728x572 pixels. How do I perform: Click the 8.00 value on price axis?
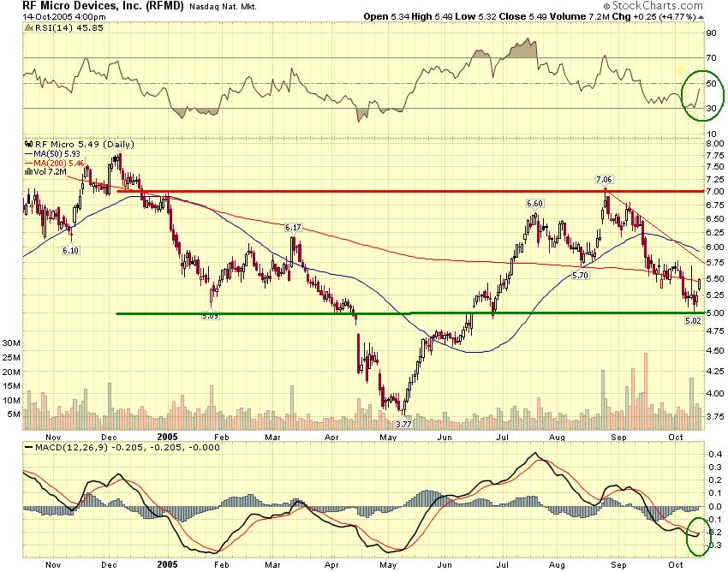(715, 144)
